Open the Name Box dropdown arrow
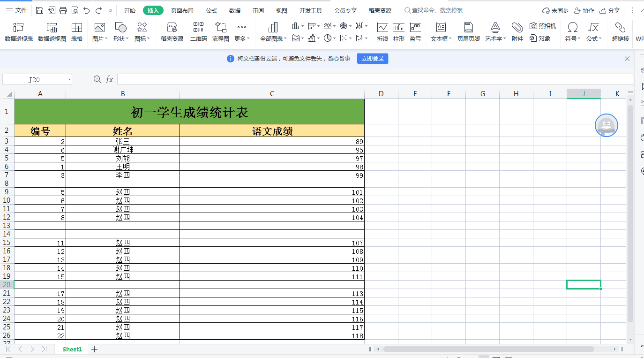The height and width of the screenshot is (358, 644). (x=69, y=80)
